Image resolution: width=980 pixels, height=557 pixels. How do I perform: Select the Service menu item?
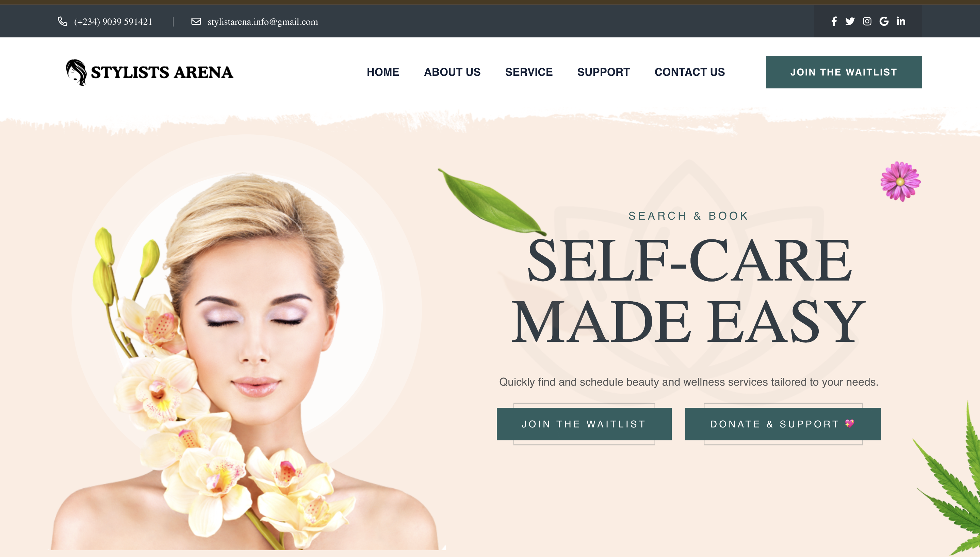[529, 72]
